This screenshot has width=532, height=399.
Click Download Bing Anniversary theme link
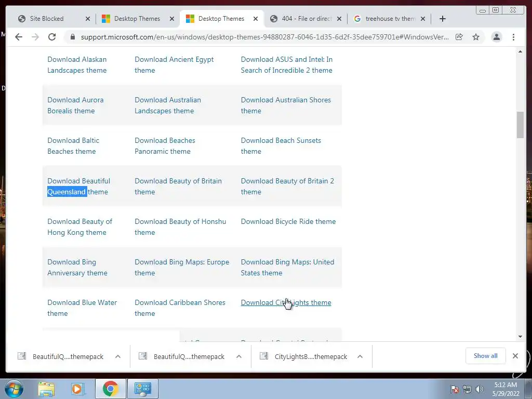(x=77, y=268)
